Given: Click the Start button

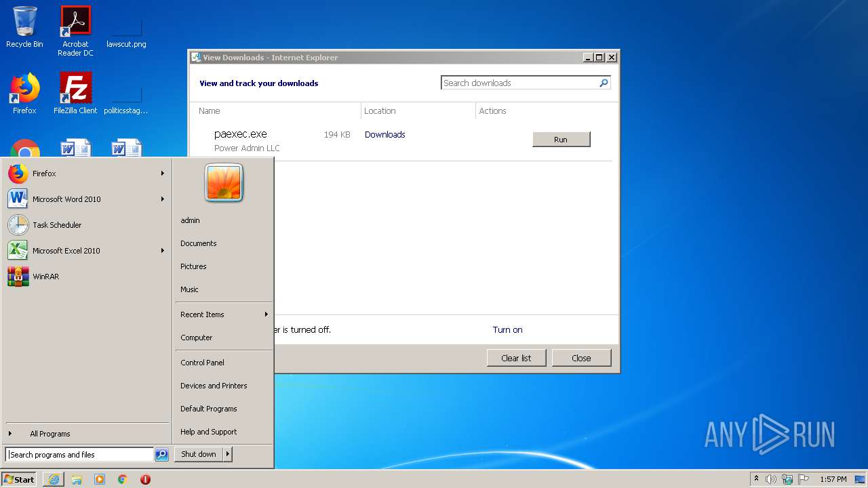Looking at the screenshot, I should (x=19, y=479).
